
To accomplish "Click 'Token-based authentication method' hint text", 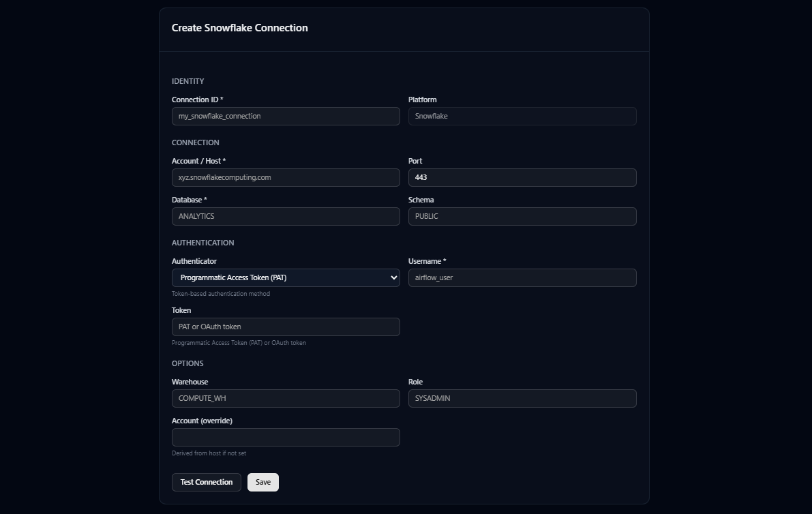I will (x=221, y=294).
